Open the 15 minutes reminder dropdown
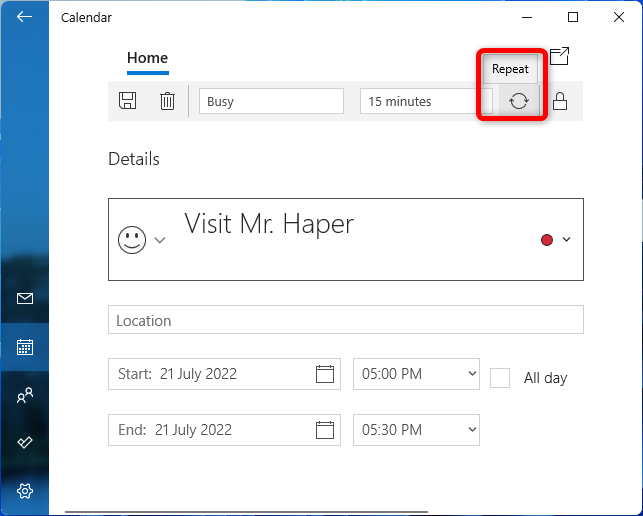 coord(426,101)
